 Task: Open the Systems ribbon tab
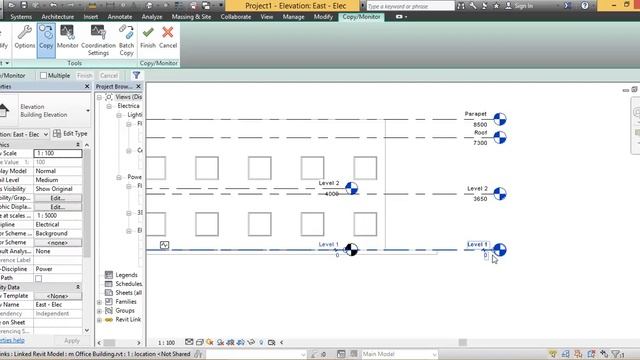(21, 17)
